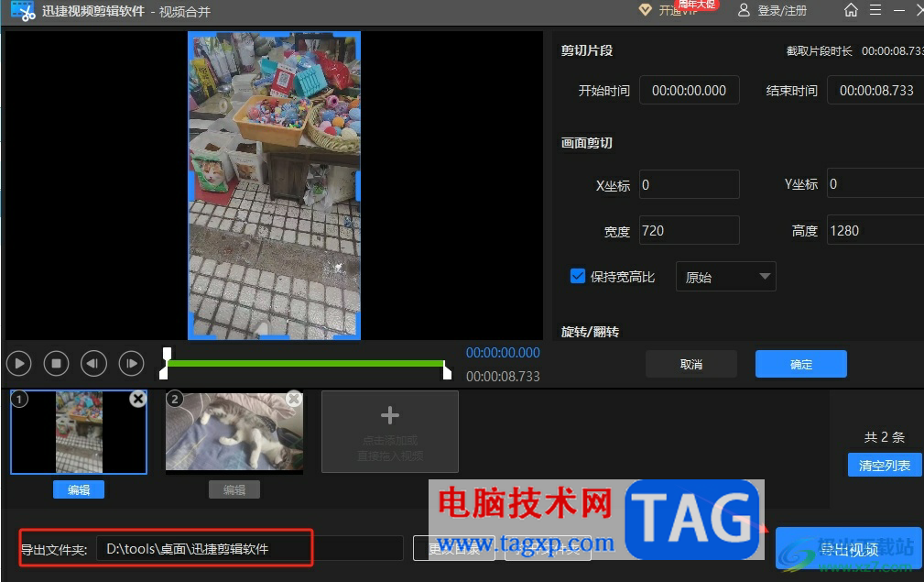The height and width of the screenshot is (582, 924).
Task: Step back to the previous frame
Action: click(x=93, y=363)
